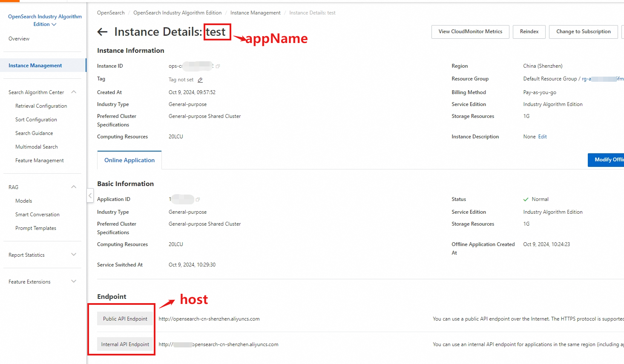Click the public endpoint URL text
The image size is (624, 364).
coord(209,319)
